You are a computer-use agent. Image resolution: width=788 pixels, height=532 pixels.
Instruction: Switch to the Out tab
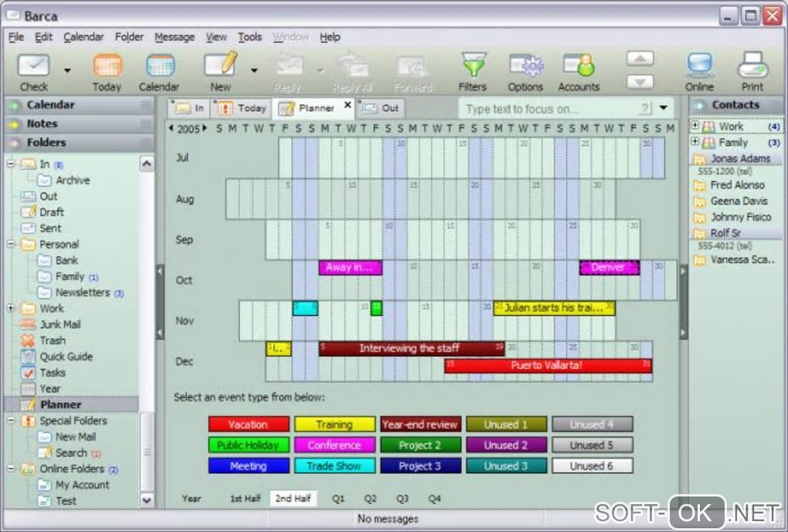coord(381,108)
